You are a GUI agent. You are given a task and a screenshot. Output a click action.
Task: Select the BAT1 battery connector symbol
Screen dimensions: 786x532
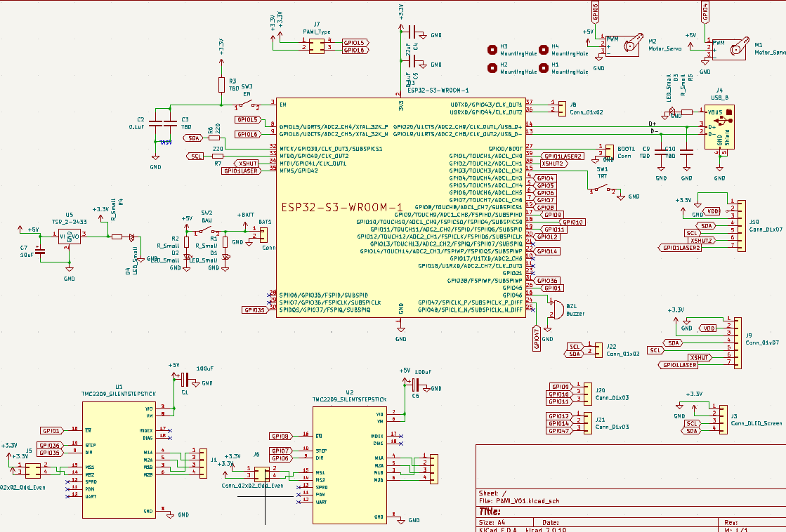[263, 235]
